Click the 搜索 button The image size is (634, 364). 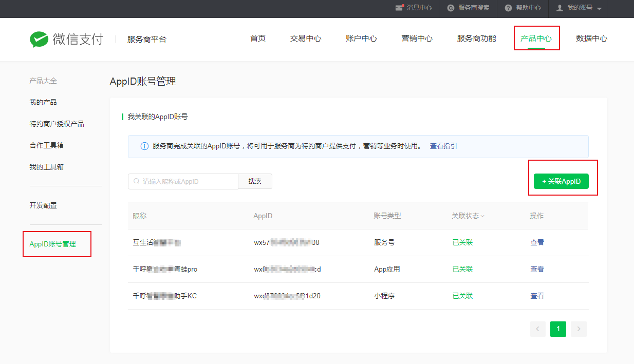click(x=255, y=181)
